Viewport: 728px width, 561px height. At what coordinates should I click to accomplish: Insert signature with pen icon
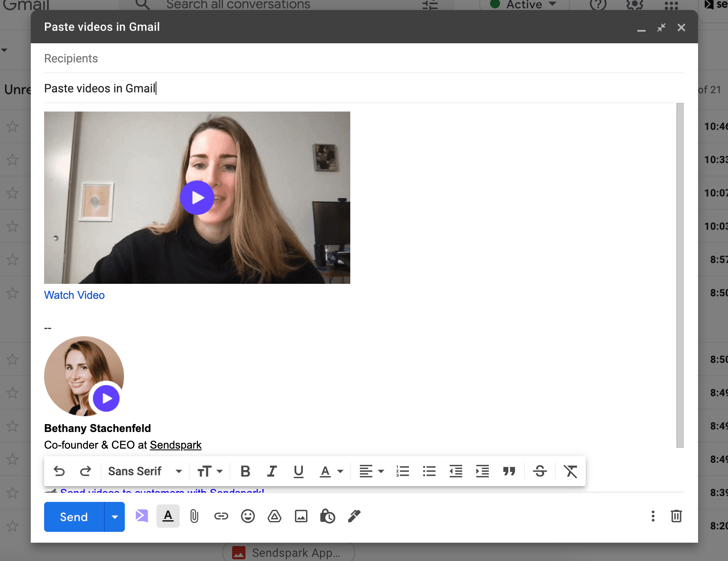[354, 516]
